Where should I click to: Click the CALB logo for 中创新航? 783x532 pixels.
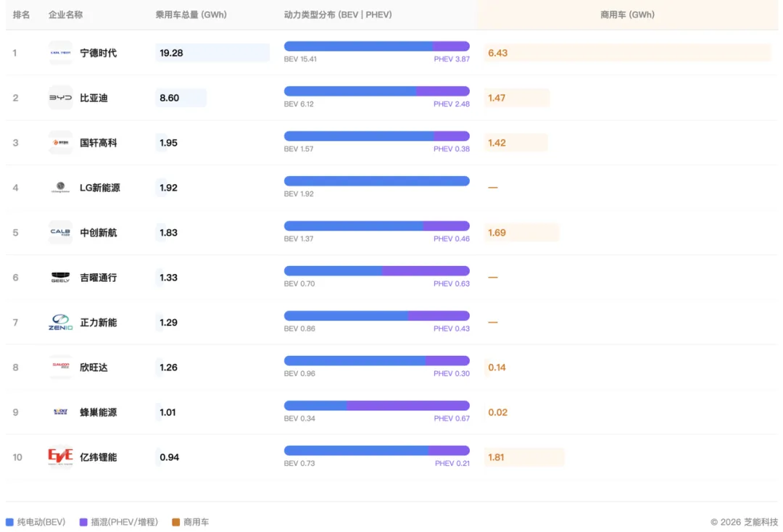click(x=60, y=233)
